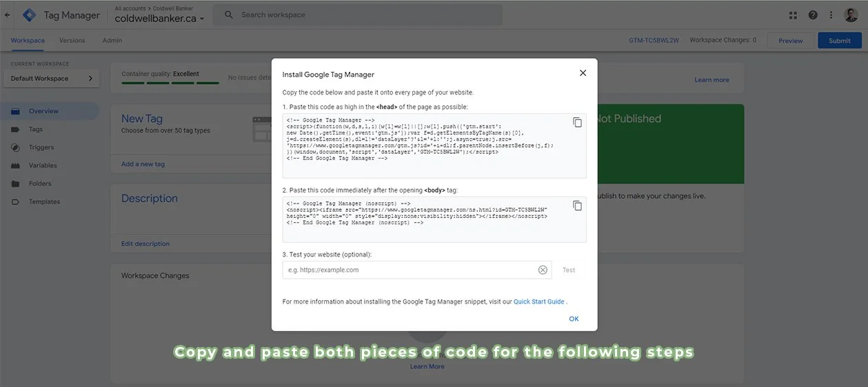Click the blue Submit button
This screenshot has height=387, width=868.
pyautogui.click(x=840, y=41)
